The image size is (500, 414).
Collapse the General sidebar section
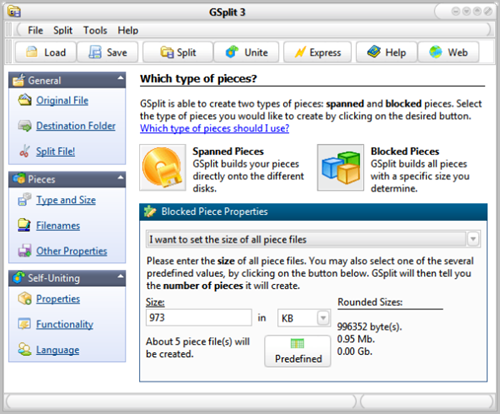120,78
